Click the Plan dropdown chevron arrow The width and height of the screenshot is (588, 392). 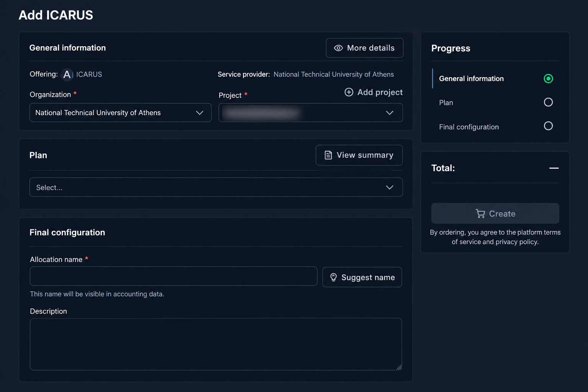tap(390, 188)
